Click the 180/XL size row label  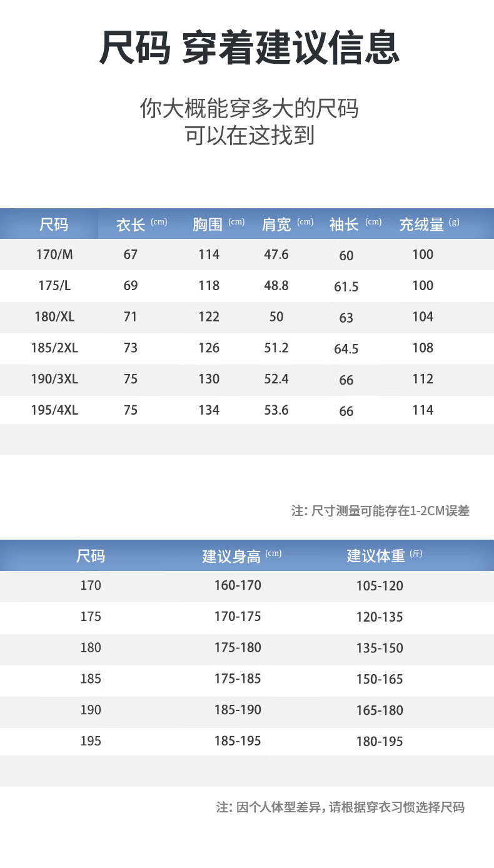click(54, 317)
